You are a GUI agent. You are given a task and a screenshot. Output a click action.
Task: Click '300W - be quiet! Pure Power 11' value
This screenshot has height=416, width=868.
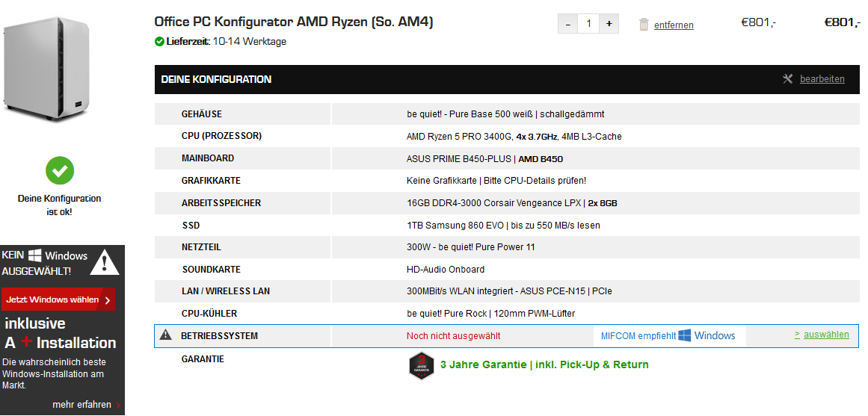click(470, 247)
